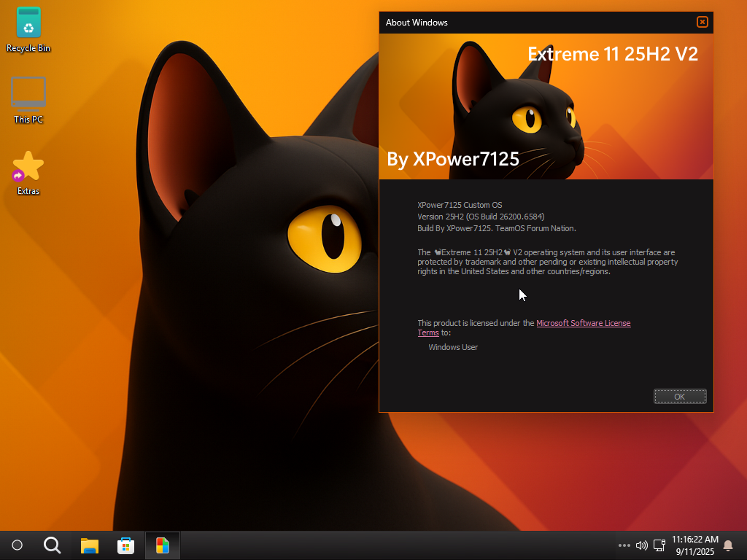This screenshot has height=560, width=747.
Task: Open Microsoft Store from the taskbar
Action: click(x=125, y=545)
